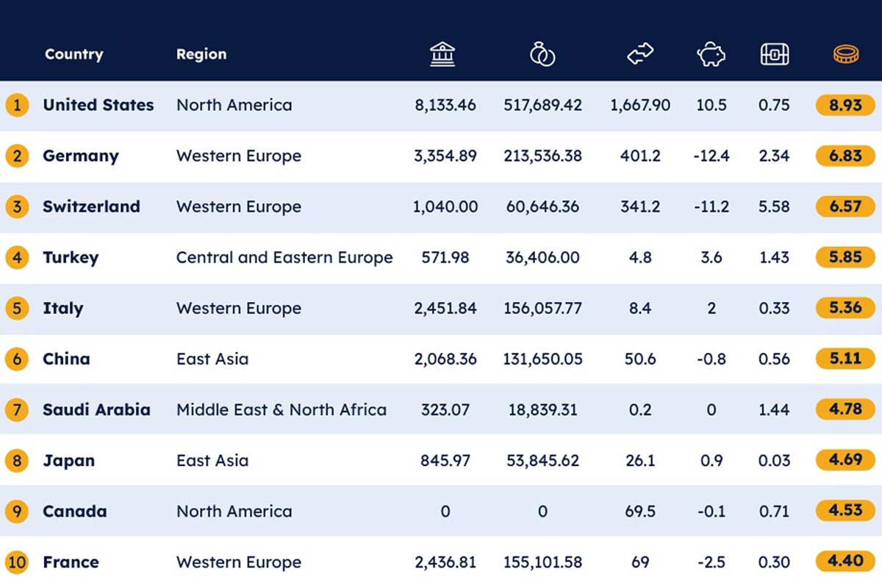
Task: Click the interlocking rings column icon
Action: (542, 54)
